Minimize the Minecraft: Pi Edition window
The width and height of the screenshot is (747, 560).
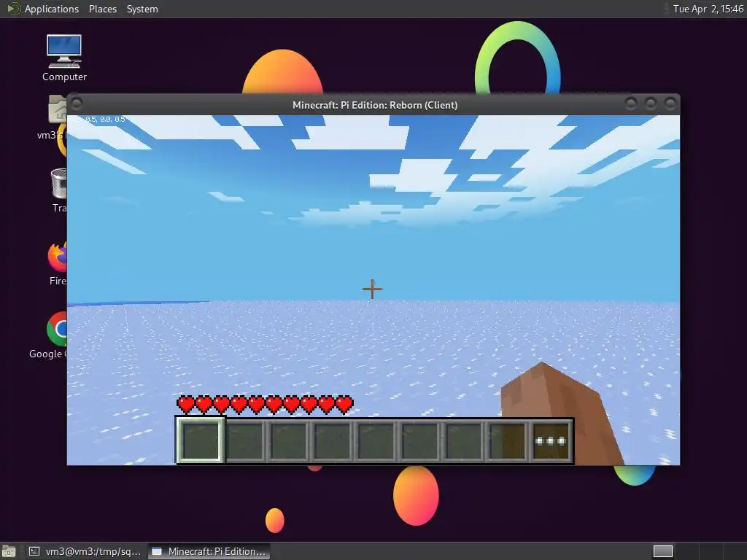tap(631, 104)
